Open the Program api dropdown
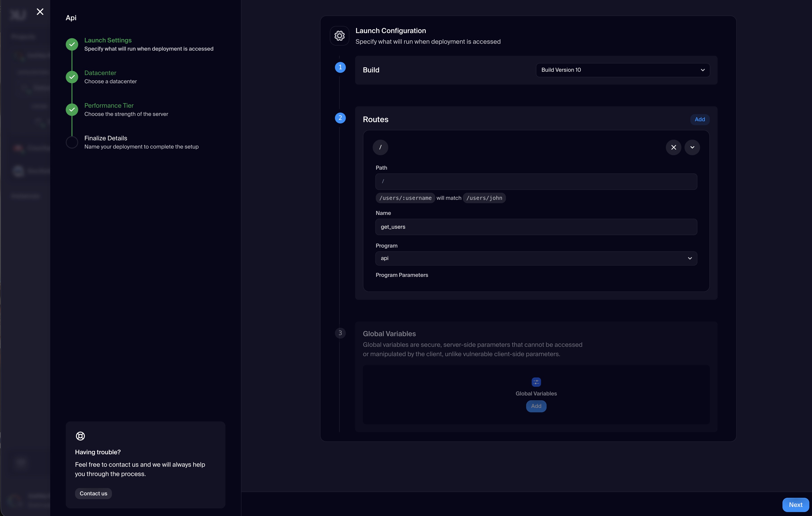Screen dimensions: 812x516 [536, 258]
